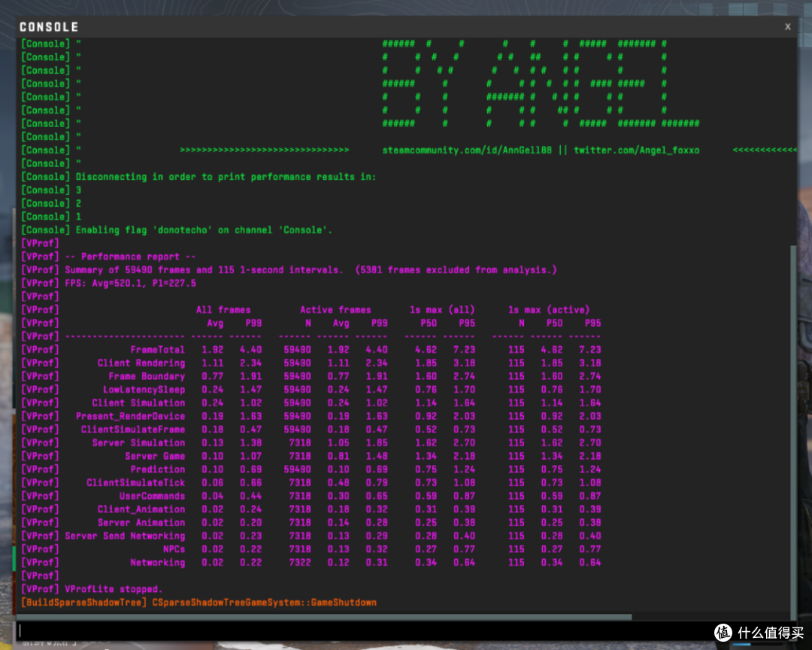Click the 'Server Simulation' row label
Image resolution: width=812 pixels, height=650 pixels.
tap(138, 442)
